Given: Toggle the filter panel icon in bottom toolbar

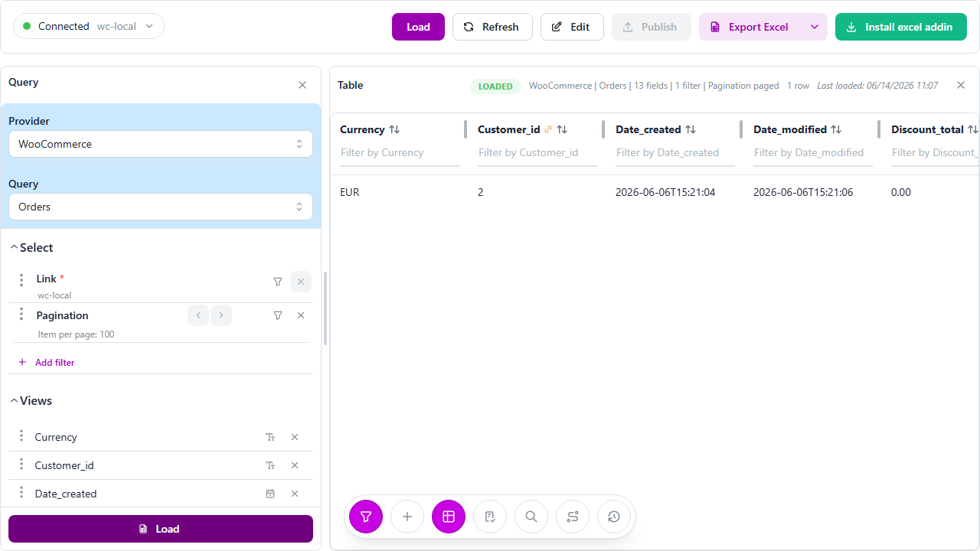Looking at the screenshot, I should pos(366,517).
